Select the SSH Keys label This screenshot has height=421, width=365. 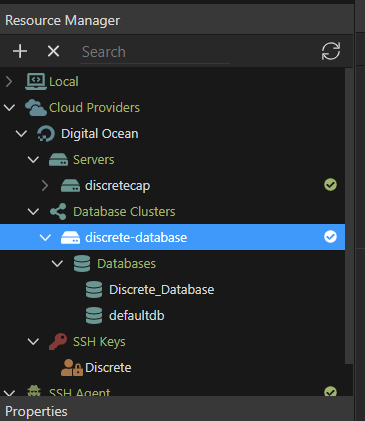click(99, 342)
